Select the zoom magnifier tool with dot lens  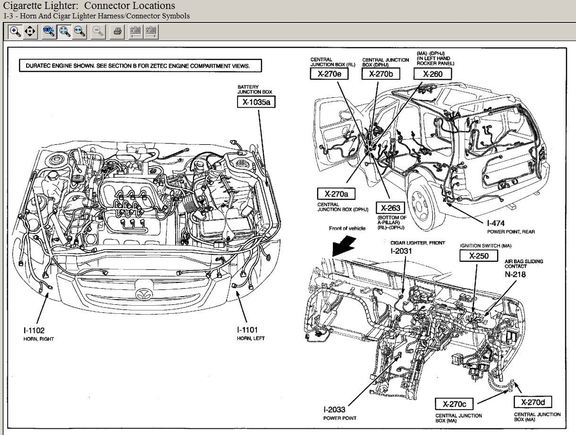[15, 32]
